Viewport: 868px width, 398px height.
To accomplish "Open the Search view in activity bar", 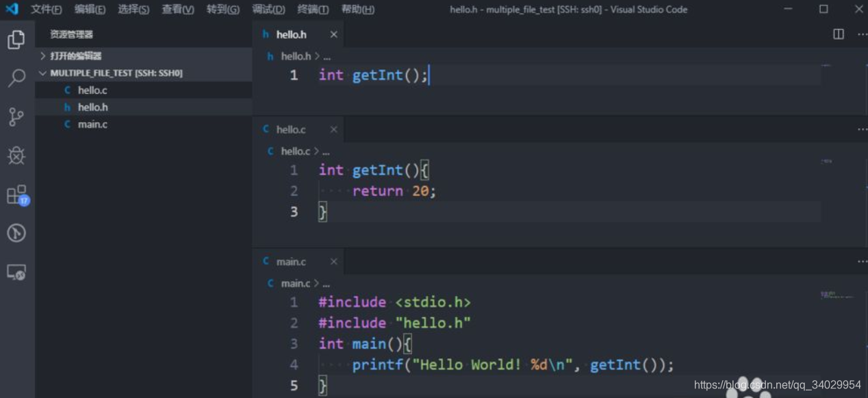I will (16, 78).
